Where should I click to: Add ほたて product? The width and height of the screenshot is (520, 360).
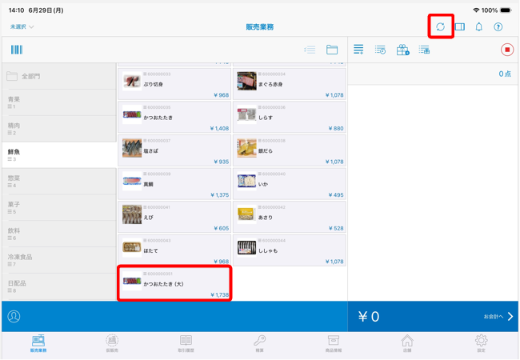[x=174, y=250]
